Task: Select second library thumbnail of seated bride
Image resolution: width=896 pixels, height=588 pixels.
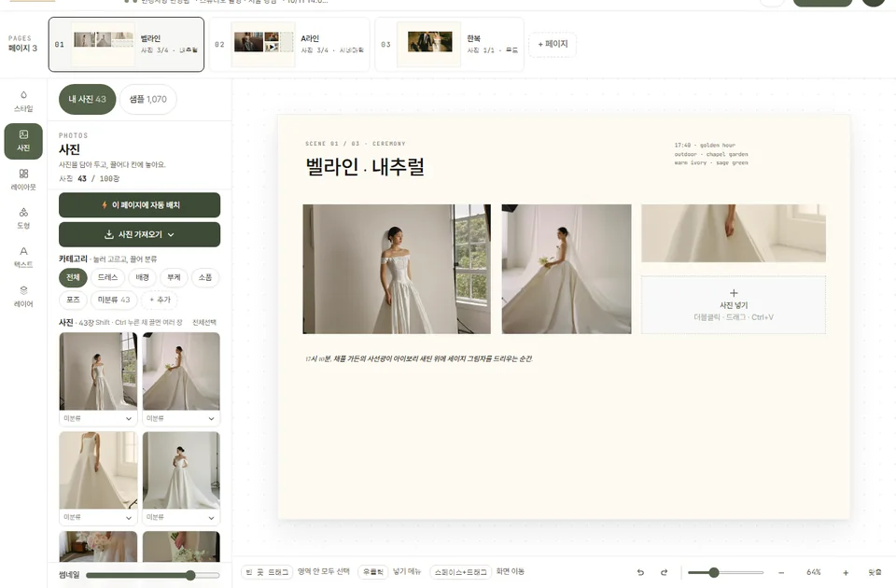Action: tap(181, 371)
